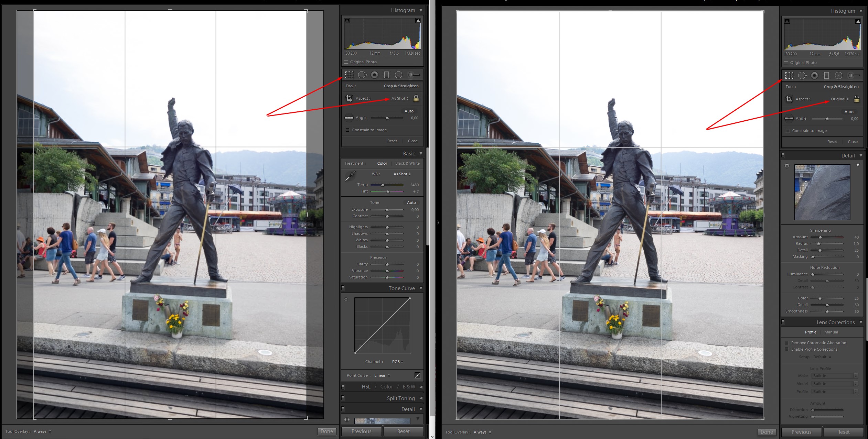Click Previous button in right window

coord(801,432)
